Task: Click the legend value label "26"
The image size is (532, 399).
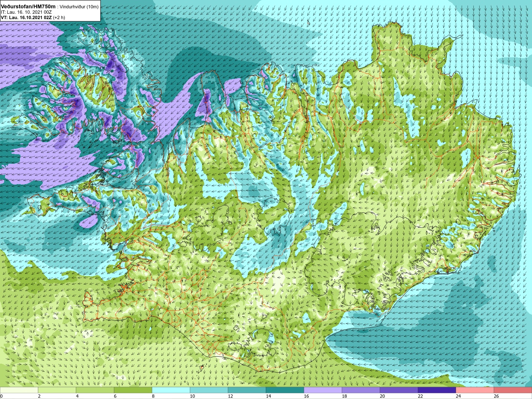Action: coord(497,396)
